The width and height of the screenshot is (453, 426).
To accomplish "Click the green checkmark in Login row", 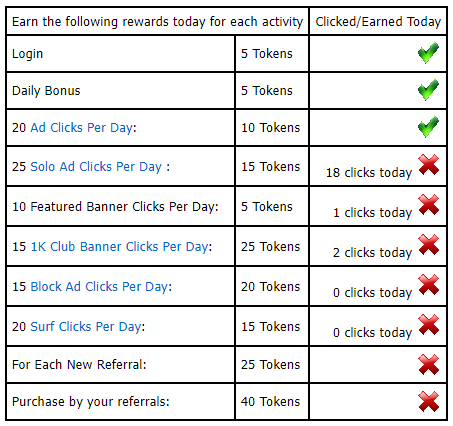I will 428,53.
